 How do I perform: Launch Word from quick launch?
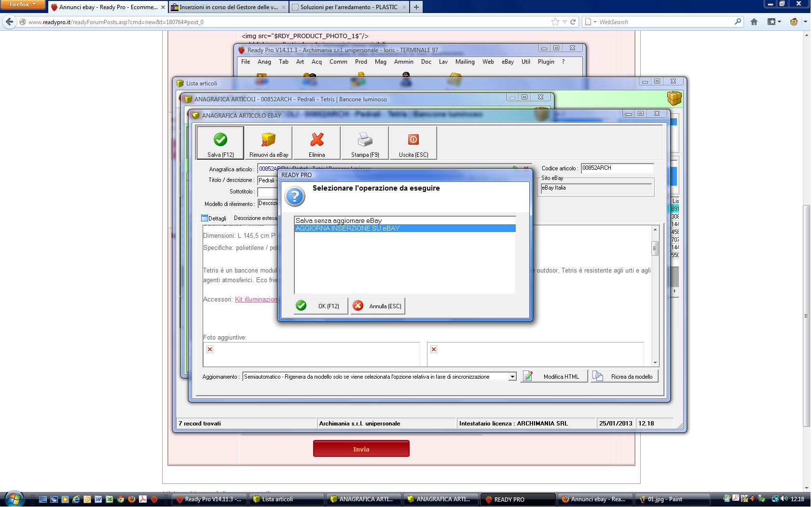pos(98,499)
